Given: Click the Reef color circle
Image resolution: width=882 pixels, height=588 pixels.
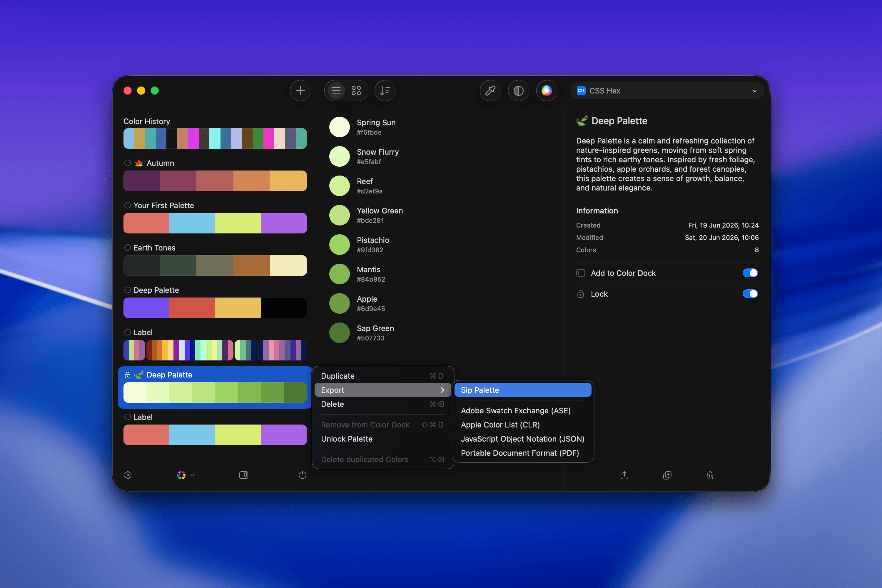Looking at the screenshot, I should [x=339, y=186].
